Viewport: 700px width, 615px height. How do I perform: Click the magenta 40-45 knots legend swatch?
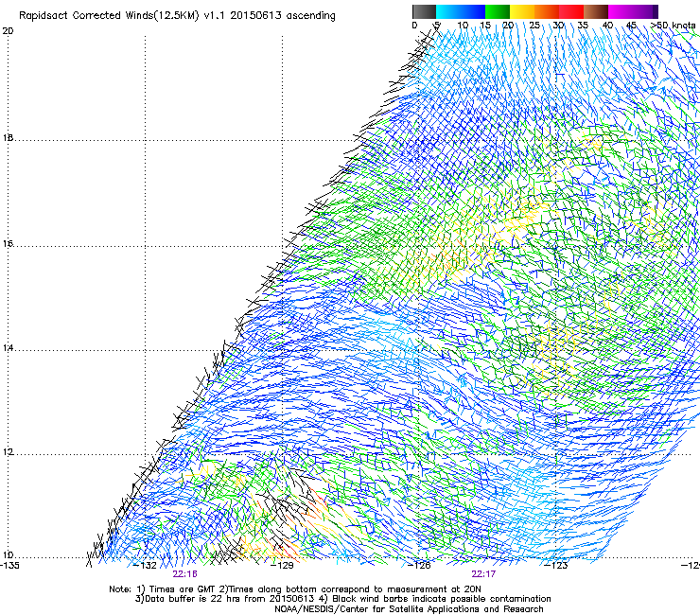click(621, 11)
